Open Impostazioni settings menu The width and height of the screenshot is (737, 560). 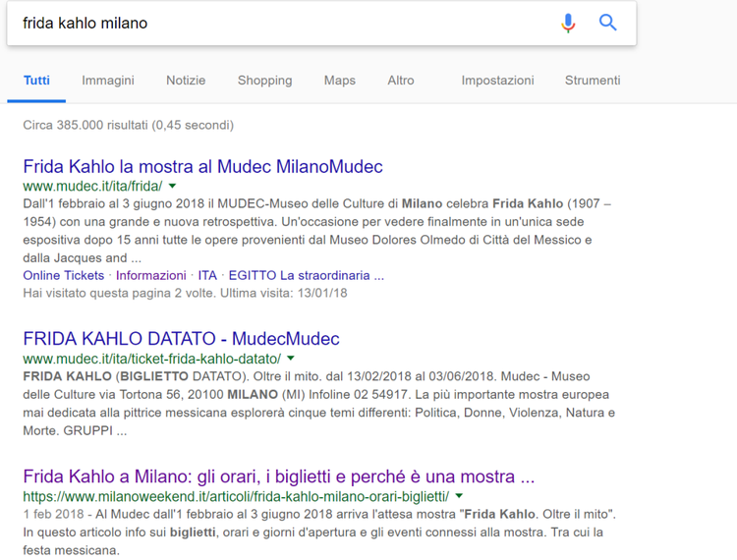coord(497,81)
